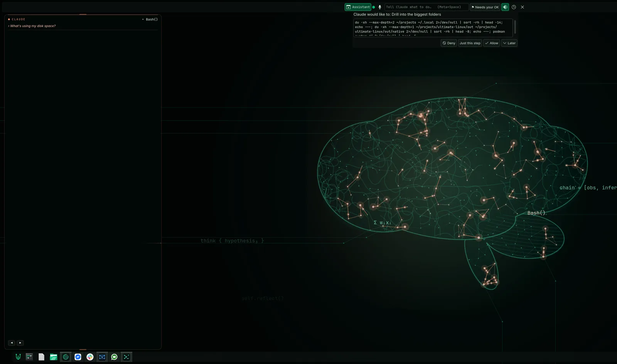Click the microphone voice input icon
This screenshot has width=617, height=364.
coord(380,7)
